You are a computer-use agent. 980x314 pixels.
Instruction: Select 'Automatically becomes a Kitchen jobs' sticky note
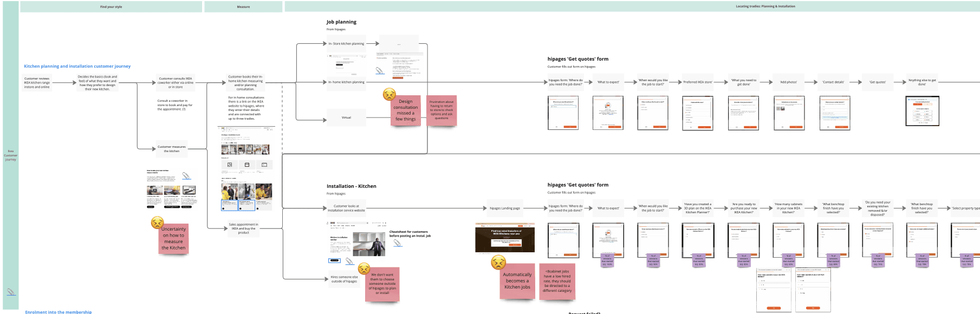click(517, 281)
